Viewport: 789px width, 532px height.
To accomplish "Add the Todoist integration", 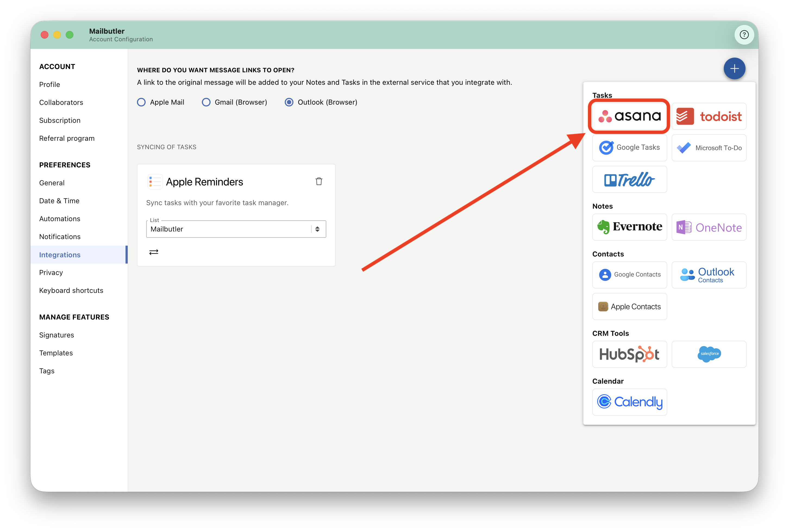I will 709,116.
